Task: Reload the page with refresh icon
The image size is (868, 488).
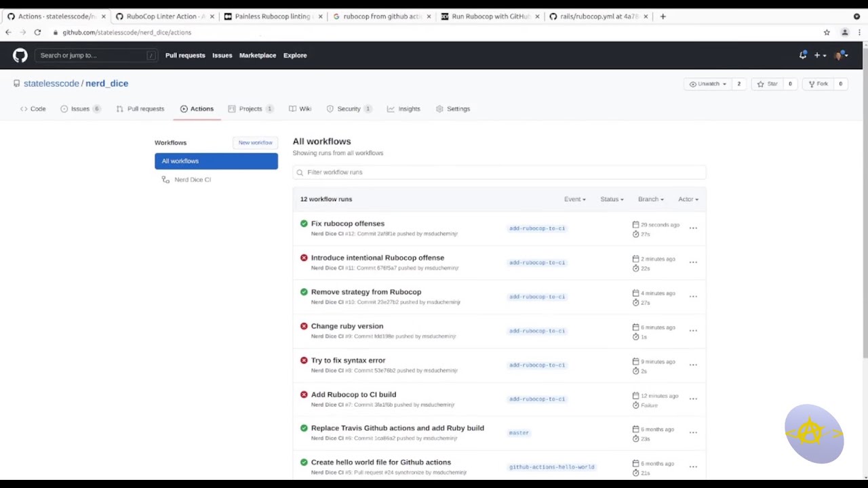Action: click(37, 33)
